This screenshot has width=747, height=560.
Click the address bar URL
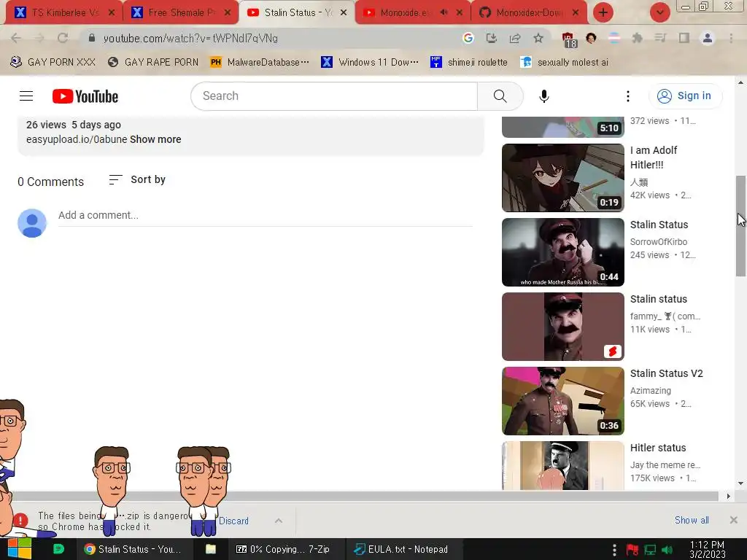pos(190,38)
